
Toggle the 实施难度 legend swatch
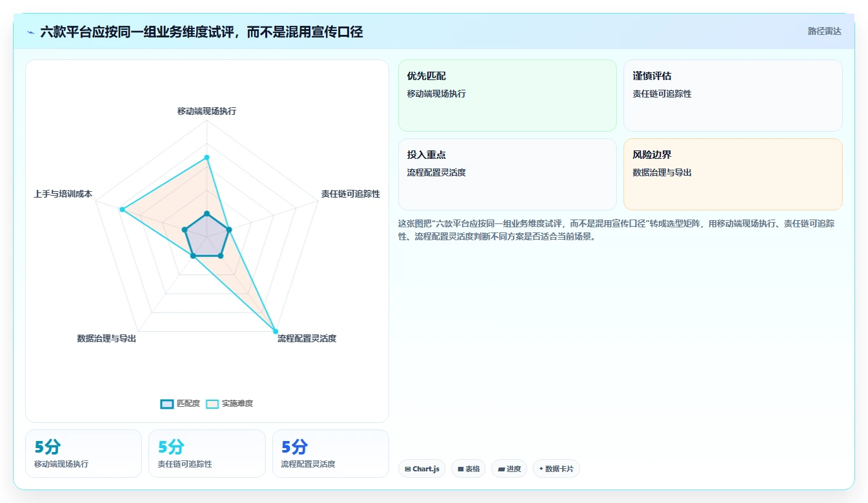[x=212, y=404]
